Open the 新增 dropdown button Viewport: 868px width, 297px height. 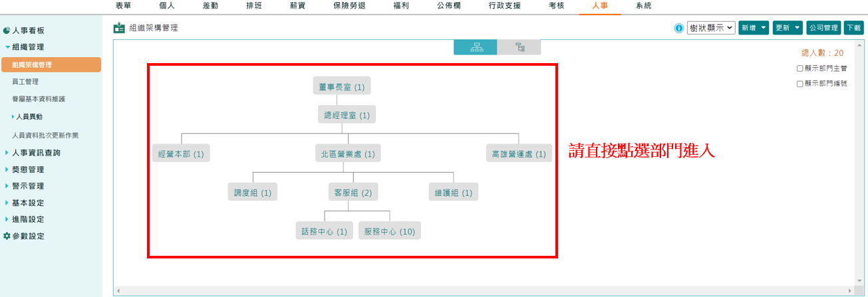point(754,28)
